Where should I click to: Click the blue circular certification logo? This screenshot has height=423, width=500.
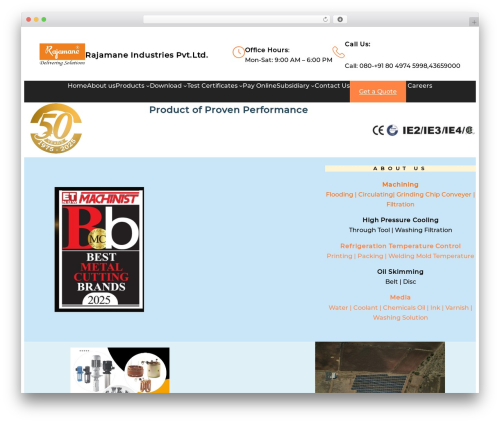coord(392,130)
